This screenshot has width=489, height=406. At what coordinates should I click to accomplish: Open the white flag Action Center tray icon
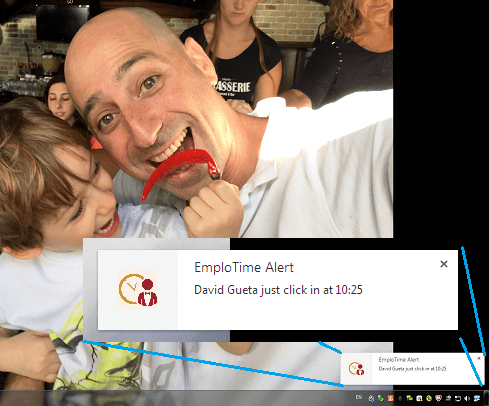pos(458,398)
